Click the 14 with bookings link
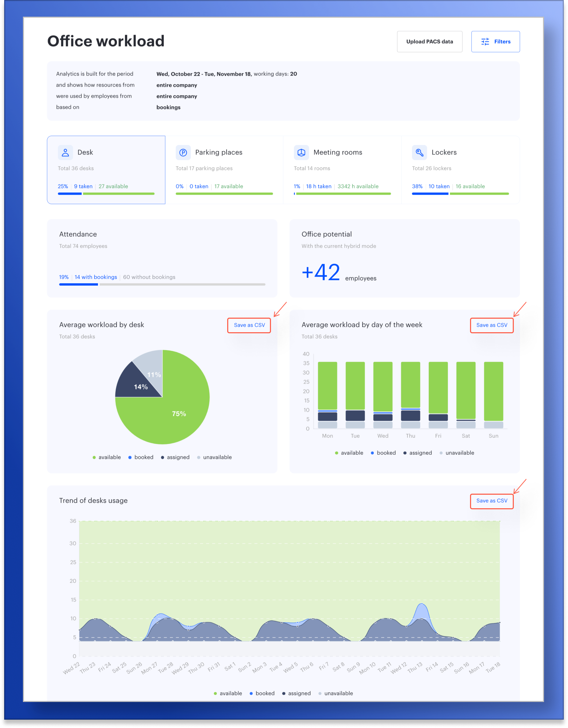 click(x=96, y=277)
